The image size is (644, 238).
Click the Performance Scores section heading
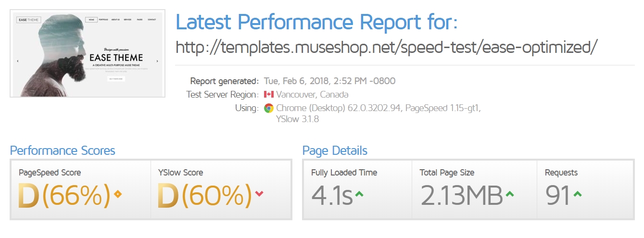[x=63, y=151]
